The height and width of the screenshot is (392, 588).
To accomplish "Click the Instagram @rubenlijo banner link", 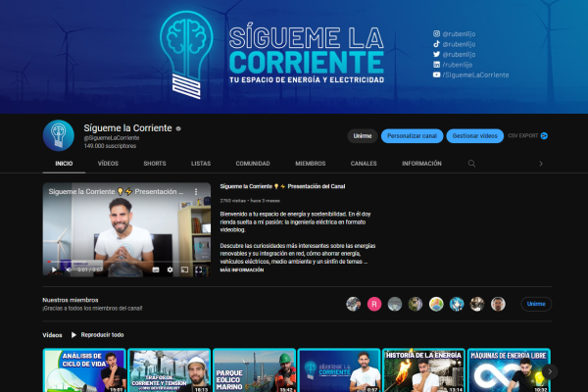I will click(x=454, y=33).
